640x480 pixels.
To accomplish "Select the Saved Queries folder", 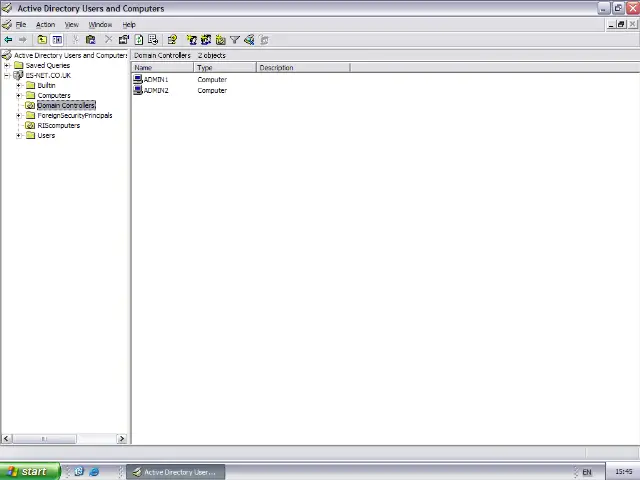I will pyautogui.click(x=47, y=65).
